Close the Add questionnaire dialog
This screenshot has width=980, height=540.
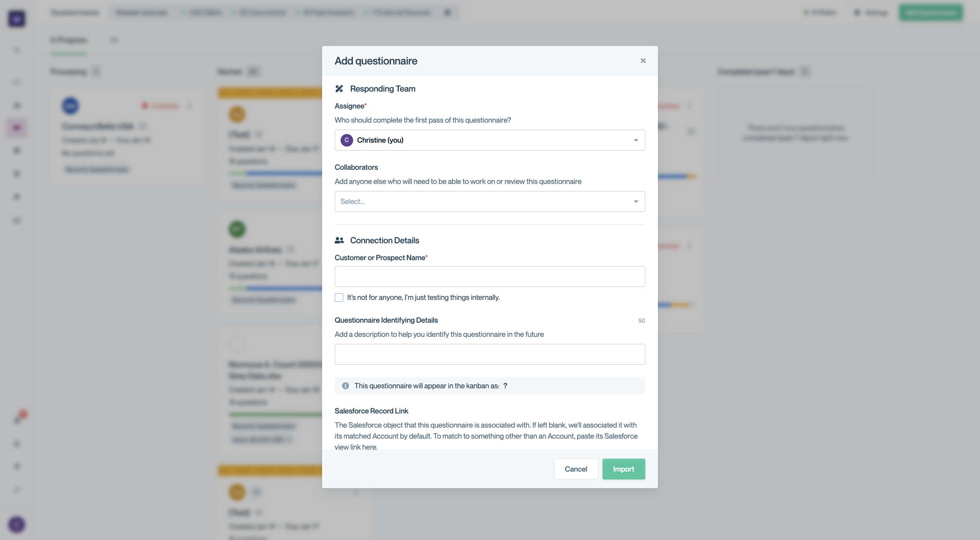[x=643, y=61]
